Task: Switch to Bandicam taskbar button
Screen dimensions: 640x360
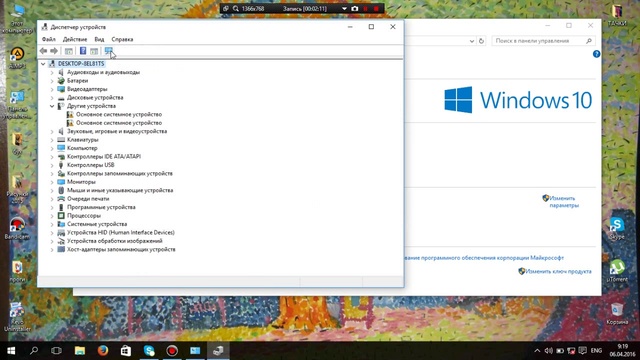Action: tap(172, 351)
